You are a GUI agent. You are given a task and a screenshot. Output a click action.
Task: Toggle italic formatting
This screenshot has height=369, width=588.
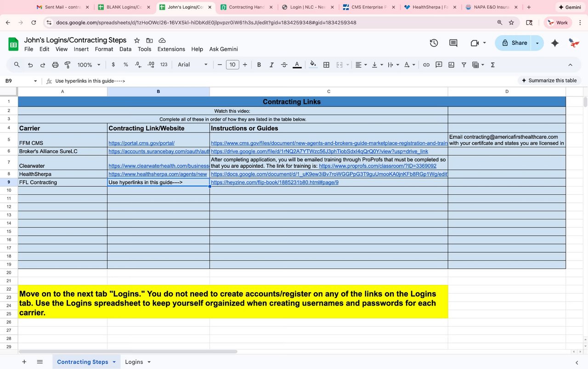271,65
